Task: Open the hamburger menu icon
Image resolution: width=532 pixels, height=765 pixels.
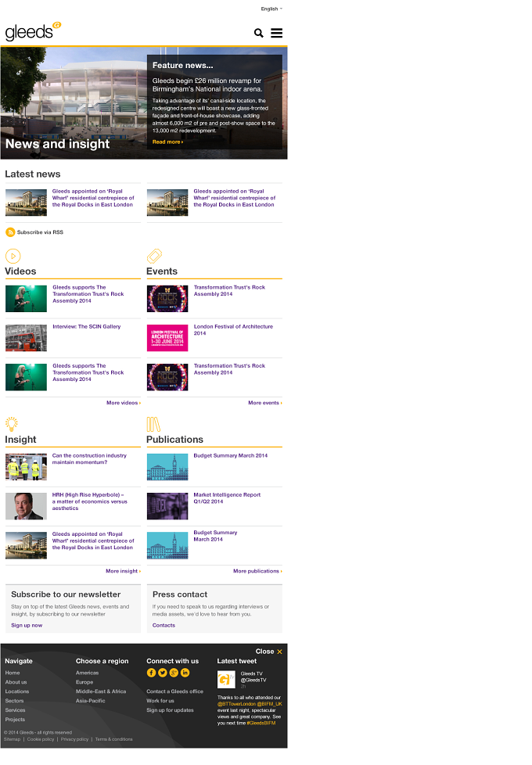Action: (277, 33)
